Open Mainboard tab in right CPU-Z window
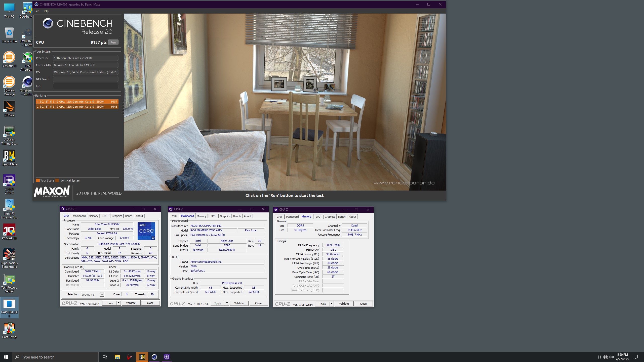Screen dimensions: 644x362 click(292, 217)
